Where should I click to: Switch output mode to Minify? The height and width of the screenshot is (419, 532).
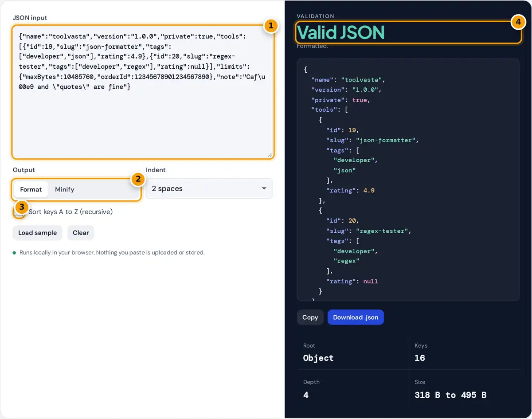(x=65, y=189)
